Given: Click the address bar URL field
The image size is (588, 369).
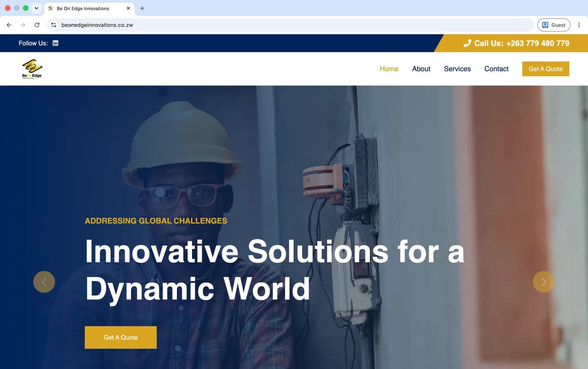Looking at the screenshot, I should [x=290, y=25].
